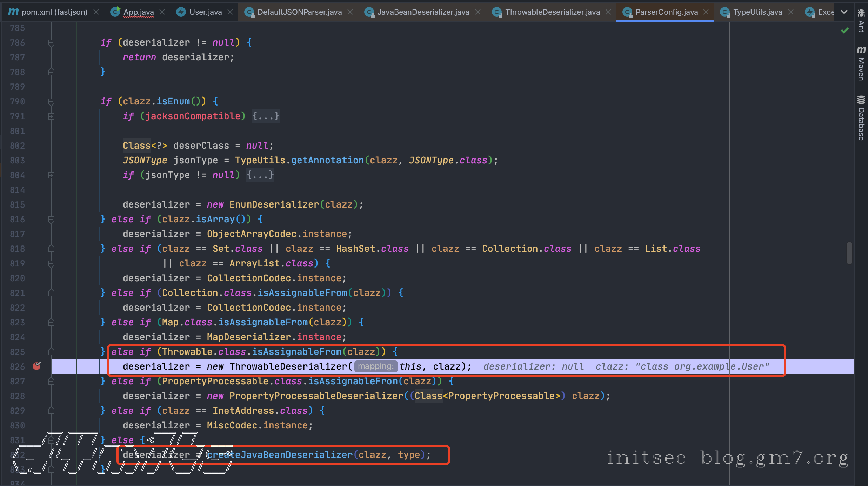Switch to the JavaBeanDeserializer.java tab
Viewport: 868px width, 486px height.
pos(423,12)
